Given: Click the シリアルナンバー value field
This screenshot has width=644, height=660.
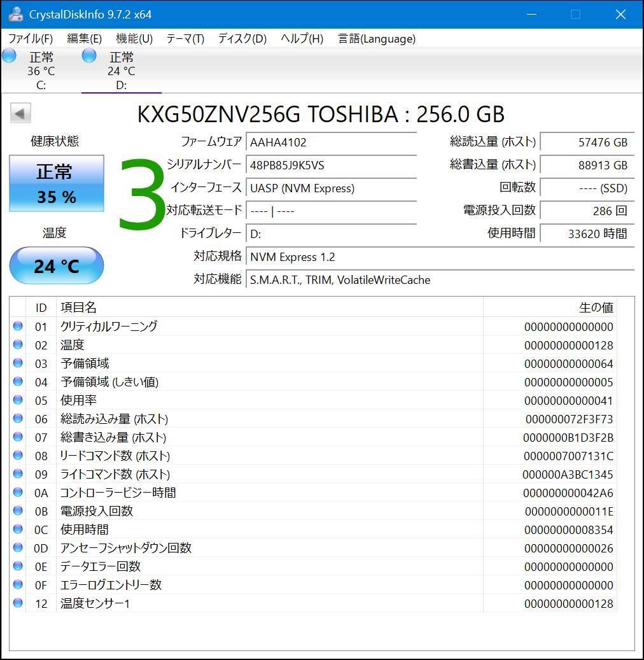Looking at the screenshot, I should 331,165.
